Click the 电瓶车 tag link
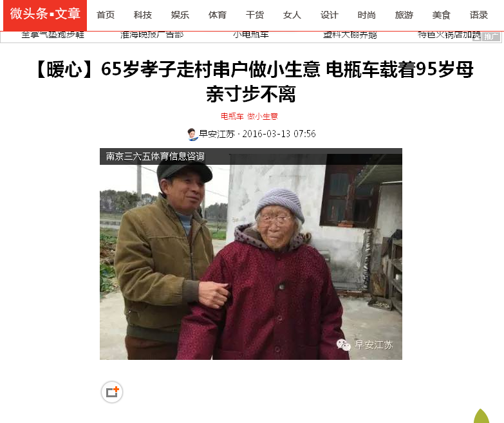The image size is (504, 423). [232, 117]
